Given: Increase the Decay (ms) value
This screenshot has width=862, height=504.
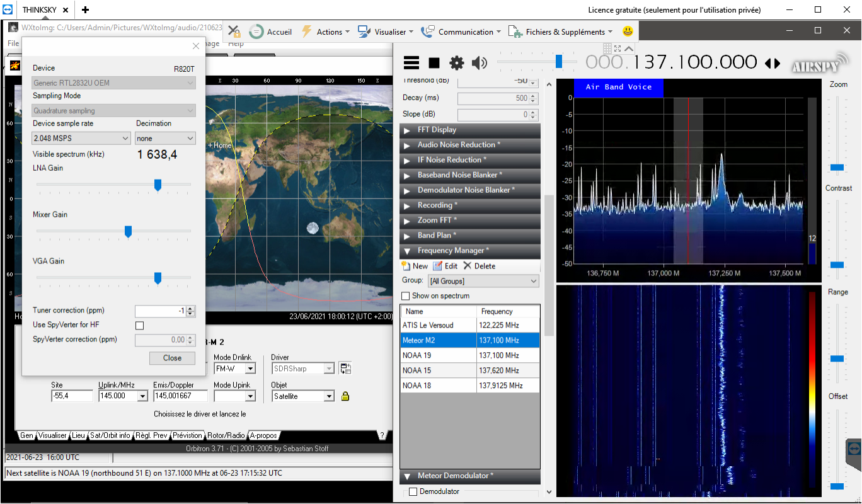Looking at the screenshot, I should coord(534,96).
